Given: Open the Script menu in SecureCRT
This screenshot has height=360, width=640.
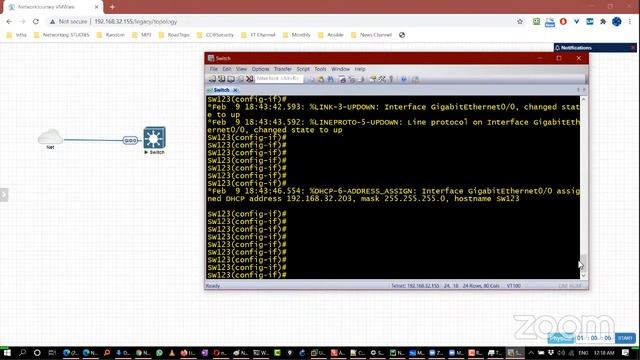Looking at the screenshot, I should (303, 69).
